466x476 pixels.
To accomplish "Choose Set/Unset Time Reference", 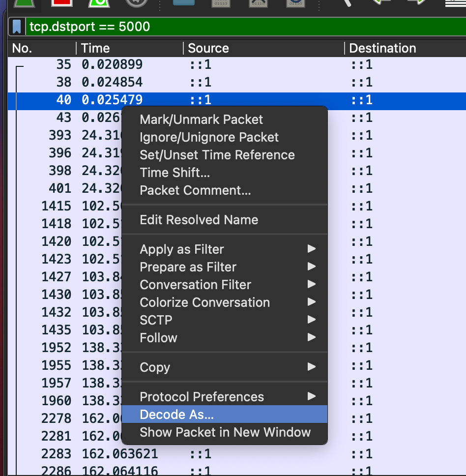I will [217, 155].
